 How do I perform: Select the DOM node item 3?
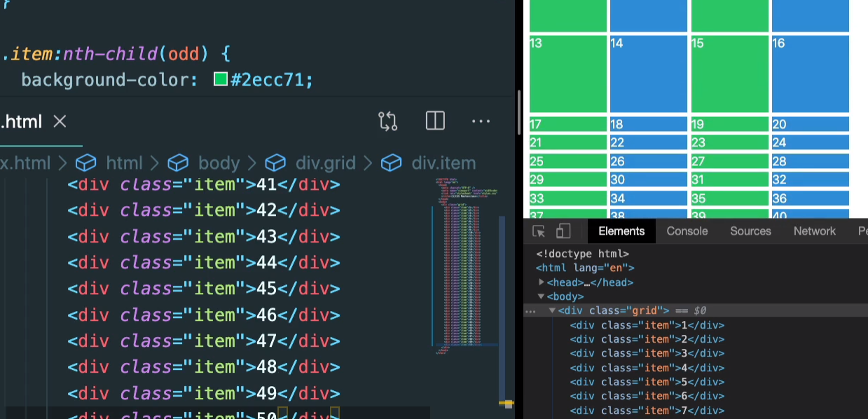tap(647, 353)
